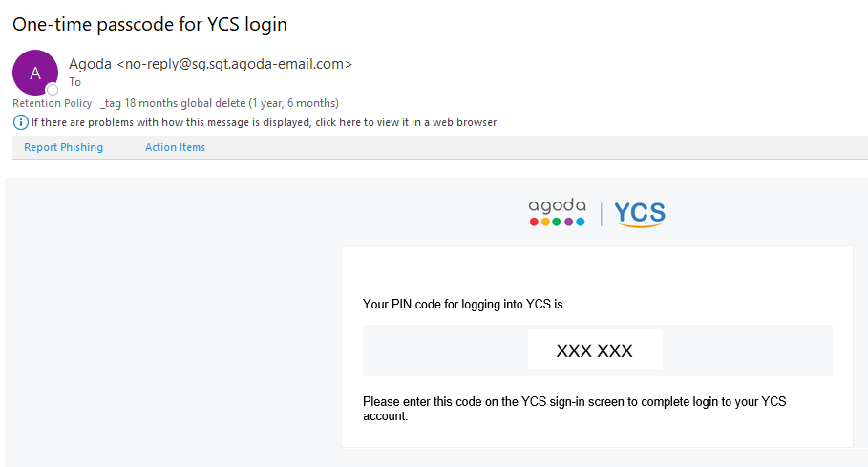Click the purple dot in agoda logo

pyautogui.click(x=568, y=222)
